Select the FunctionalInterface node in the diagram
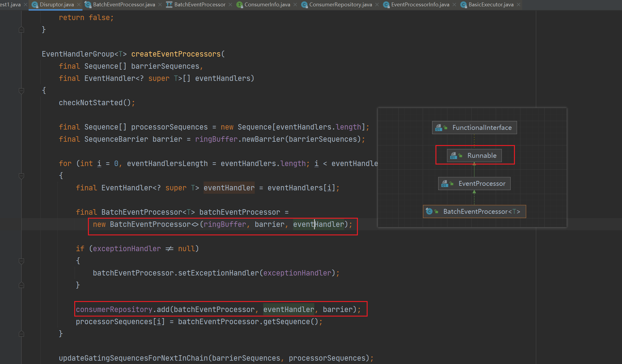This screenshot has height=364, width=622. (x=474, y=128)
